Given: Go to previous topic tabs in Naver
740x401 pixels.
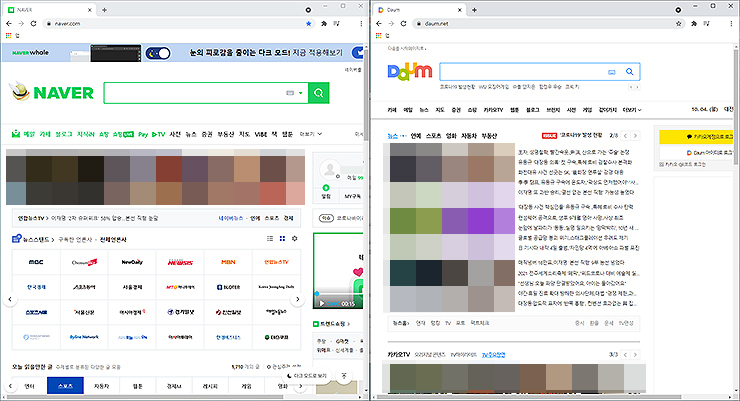Looking at the screenshot, I should [x=10, y=386].
